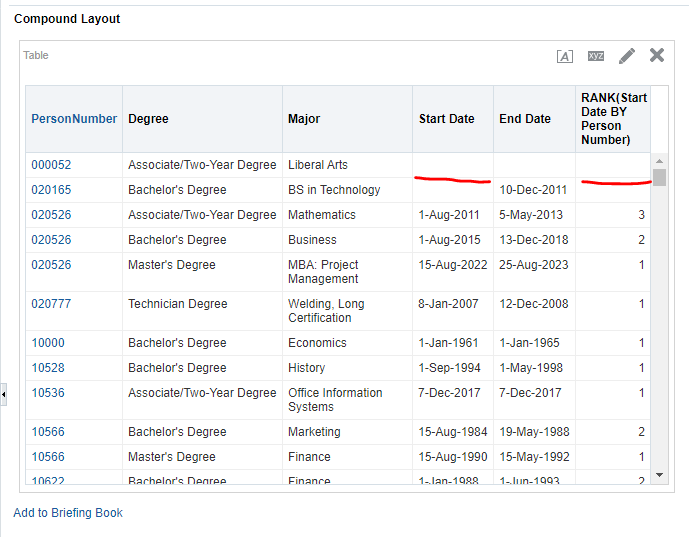The image size is (689, 537).
Task: Click the Table view label
Action: [x=36, y=55]
